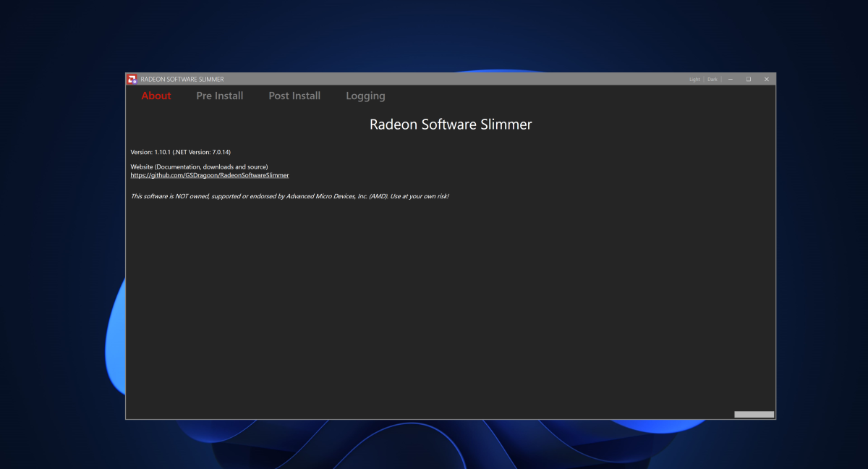Screen dimensions: 868x469
Task: Open the GitHub RadeonSoftwareSlimmer link
Action: coord(210,175)
